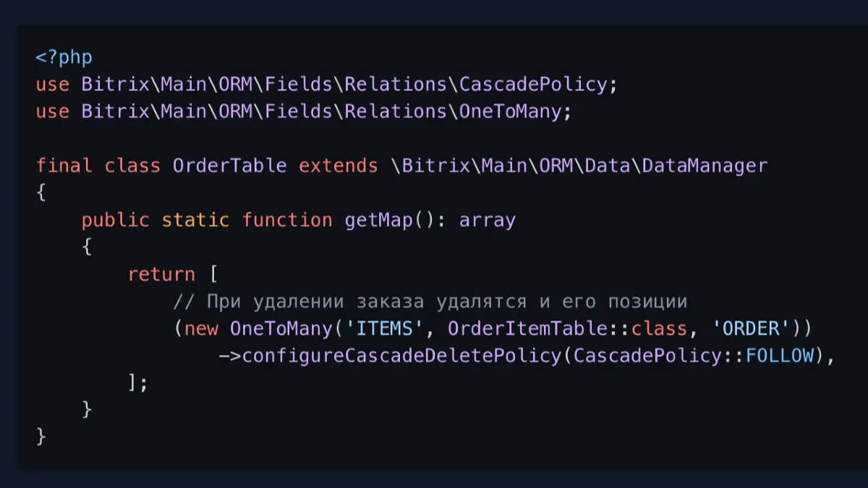Click the 'ORDER' string literal

click(751, 329)
